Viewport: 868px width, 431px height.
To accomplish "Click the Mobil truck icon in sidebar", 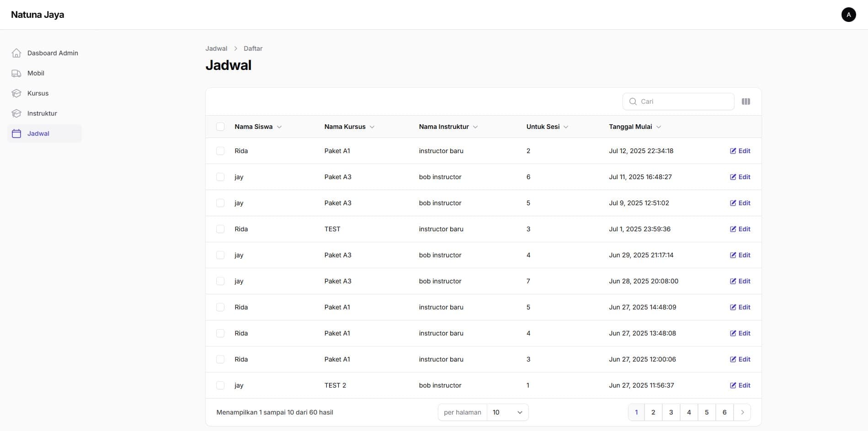I will [x=16, y=73].
